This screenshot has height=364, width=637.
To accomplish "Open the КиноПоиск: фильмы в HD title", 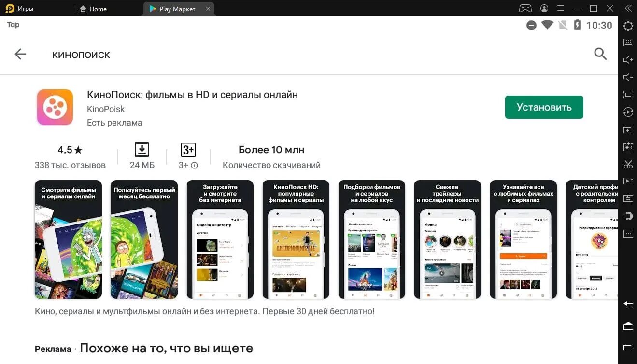I will click(192, 95).
